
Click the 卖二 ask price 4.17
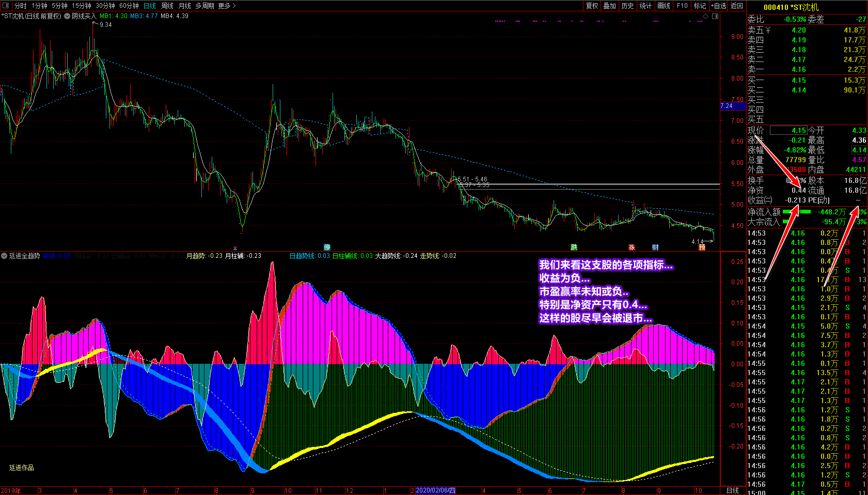798,59
